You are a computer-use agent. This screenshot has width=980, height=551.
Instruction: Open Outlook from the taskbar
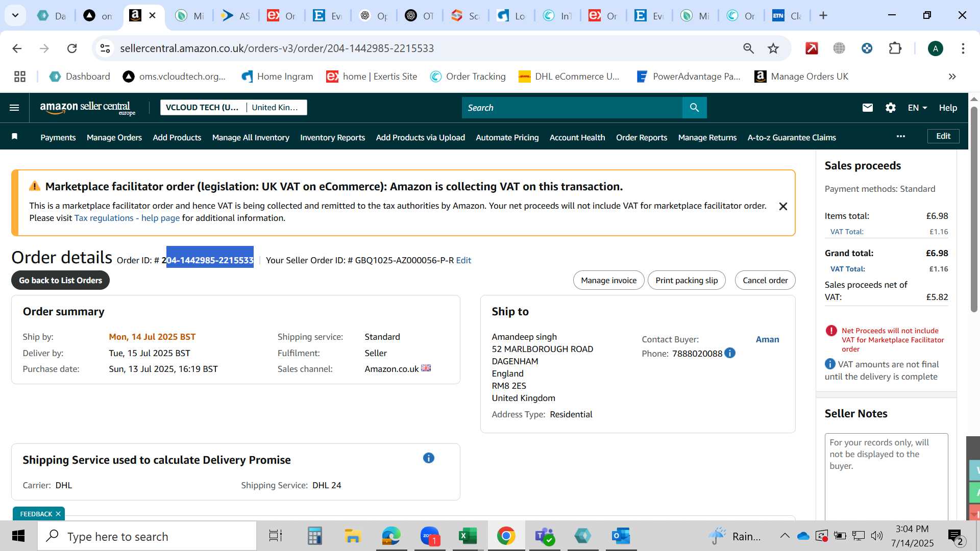621,536
